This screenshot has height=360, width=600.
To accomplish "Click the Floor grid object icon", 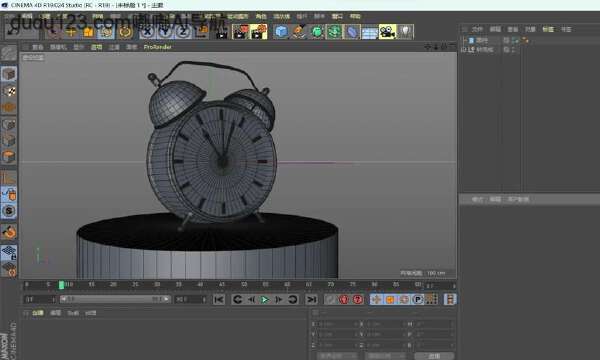I will 370,32.
